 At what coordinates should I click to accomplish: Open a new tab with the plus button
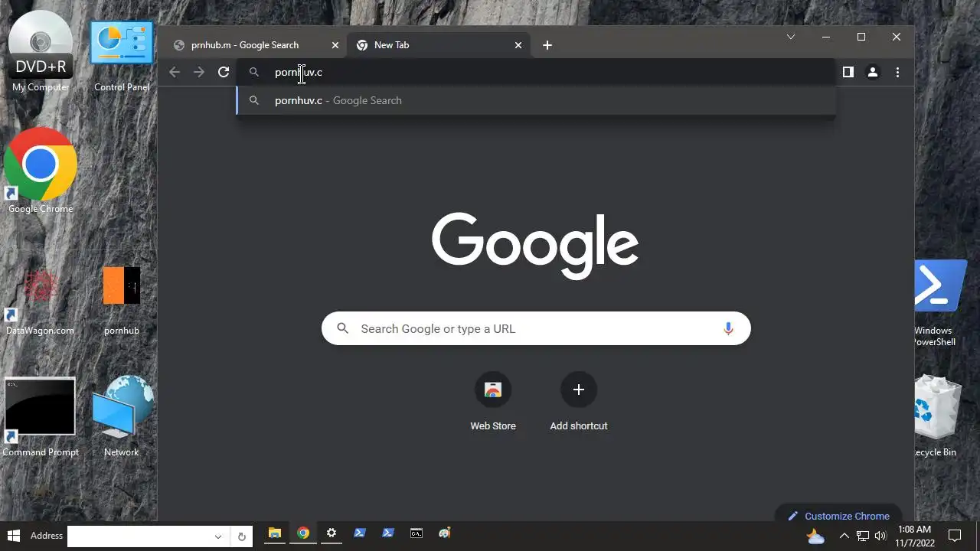pos(547,45)
